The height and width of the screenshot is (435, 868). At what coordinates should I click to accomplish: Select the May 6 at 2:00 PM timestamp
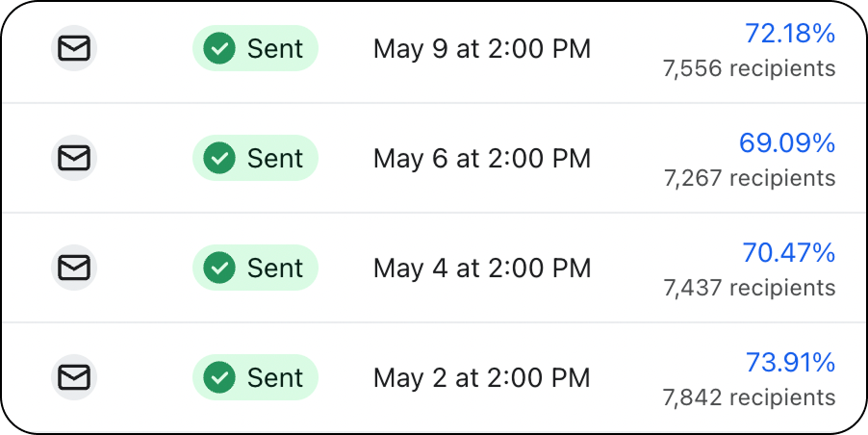(482, 159)
